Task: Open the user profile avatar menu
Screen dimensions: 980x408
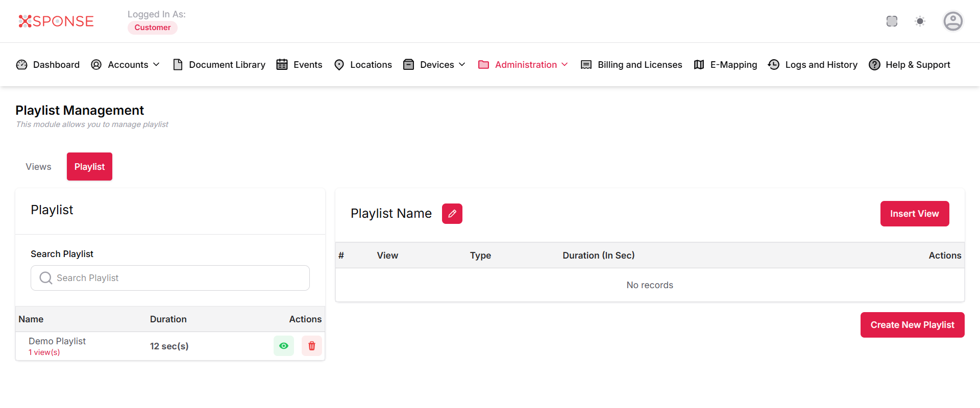Action: (952, 21)
